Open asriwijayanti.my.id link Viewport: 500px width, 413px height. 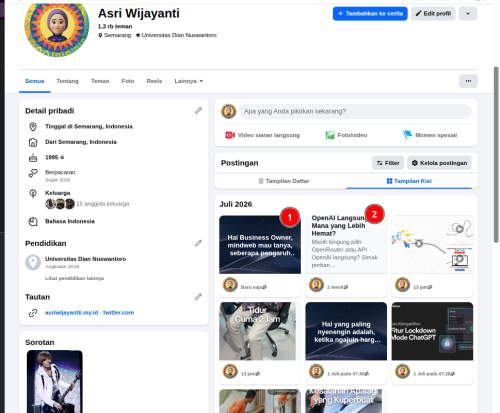click(72, 313)
